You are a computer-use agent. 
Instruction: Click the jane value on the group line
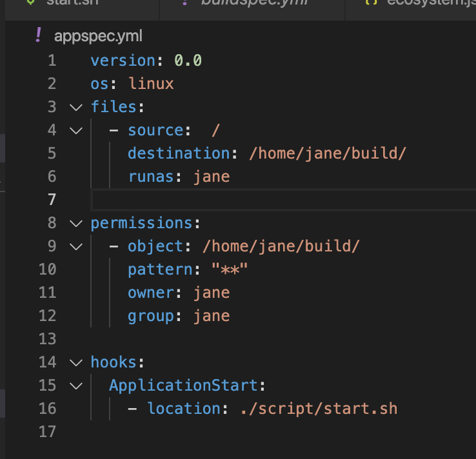212,316
